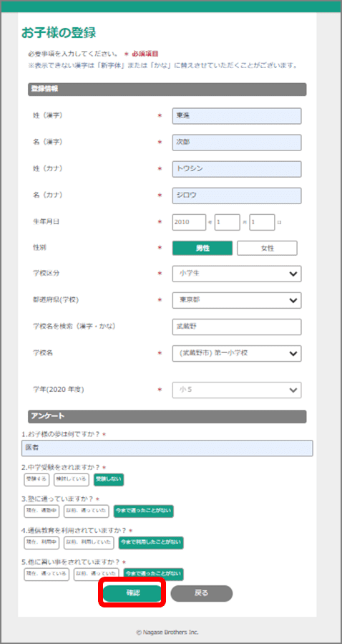Choose 受験する for question 2

click(37, 480)
